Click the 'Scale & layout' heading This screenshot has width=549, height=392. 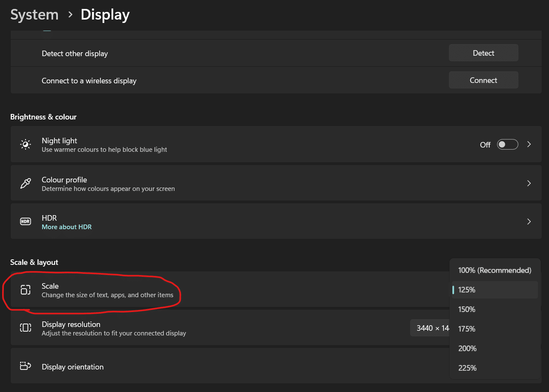34,262
